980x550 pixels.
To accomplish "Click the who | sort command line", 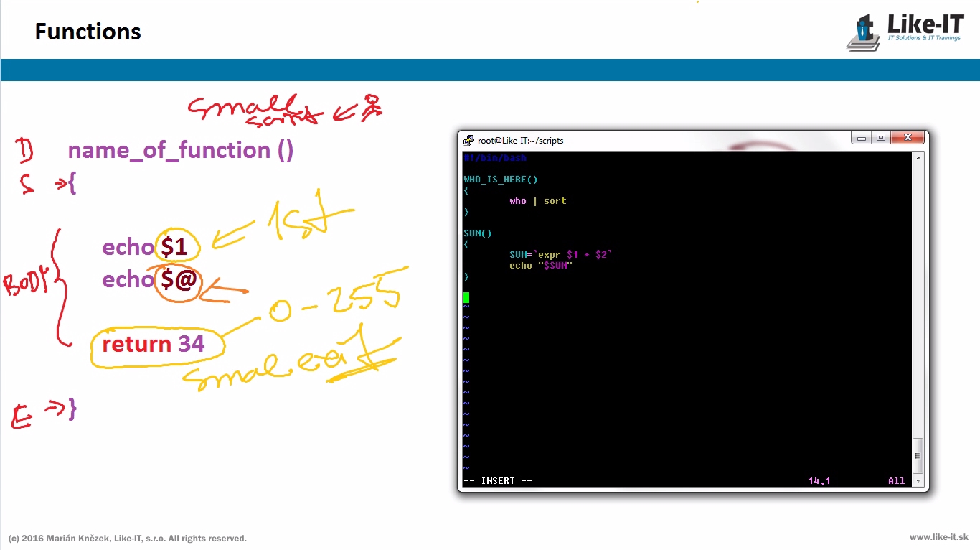I will (538, 201).
